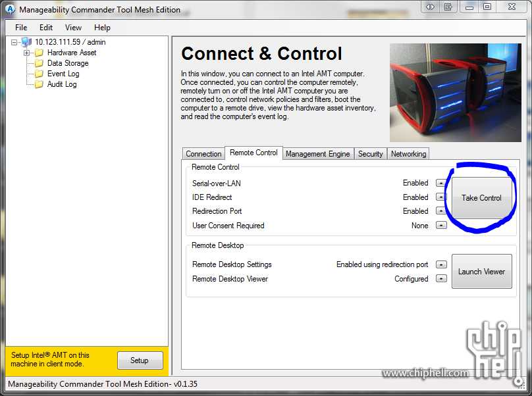Image resolution: width=532 pixels, height=396 pixels.
Task: Click the Event Log folder icon
Action: 39,74
